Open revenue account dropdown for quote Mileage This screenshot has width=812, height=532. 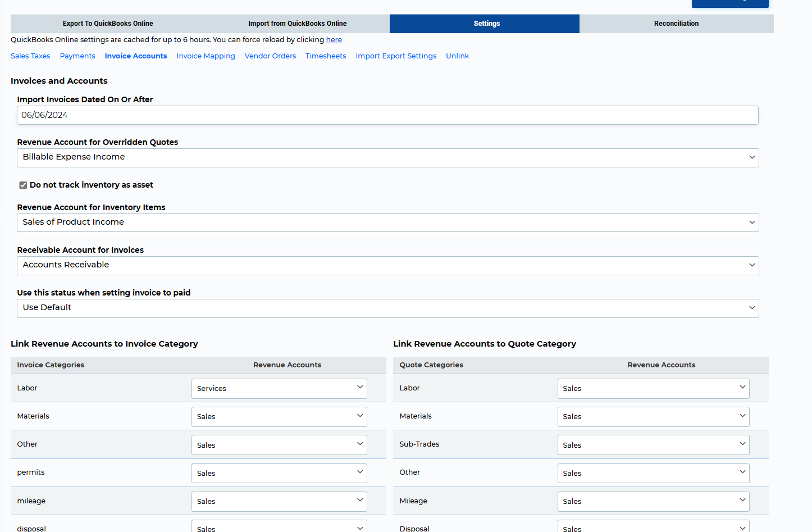click(x=653, y=502)
